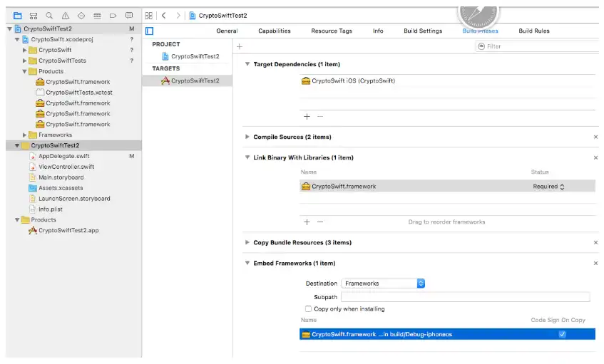Open the Report navigator speech-bubble icon
Screen dimensions: 604x364
[x=129, y=15]
